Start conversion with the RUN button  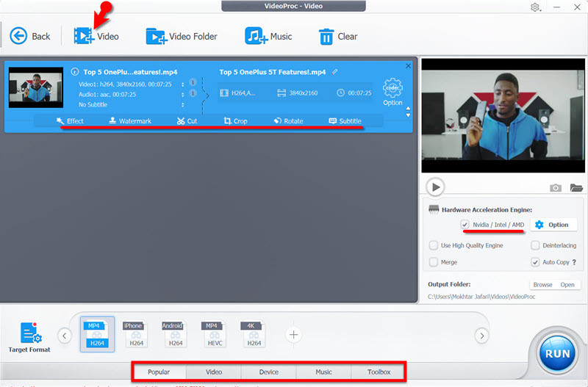point(557,353)
